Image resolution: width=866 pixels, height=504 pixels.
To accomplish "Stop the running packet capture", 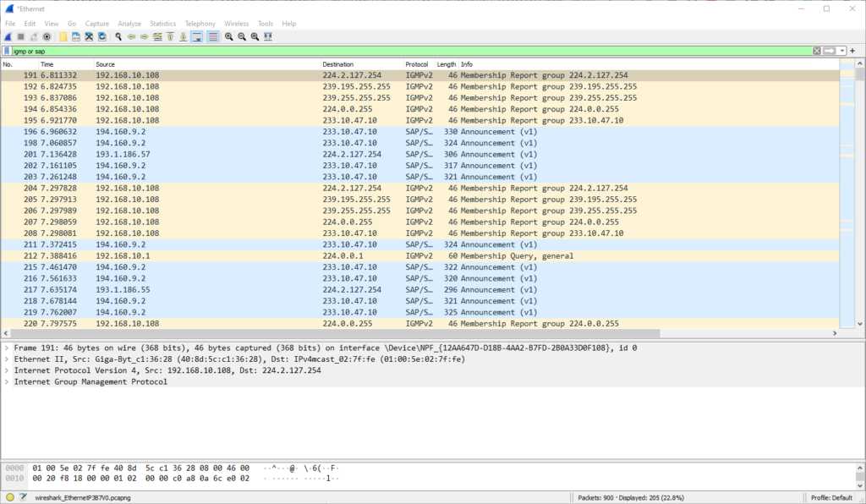I will 21,36.
